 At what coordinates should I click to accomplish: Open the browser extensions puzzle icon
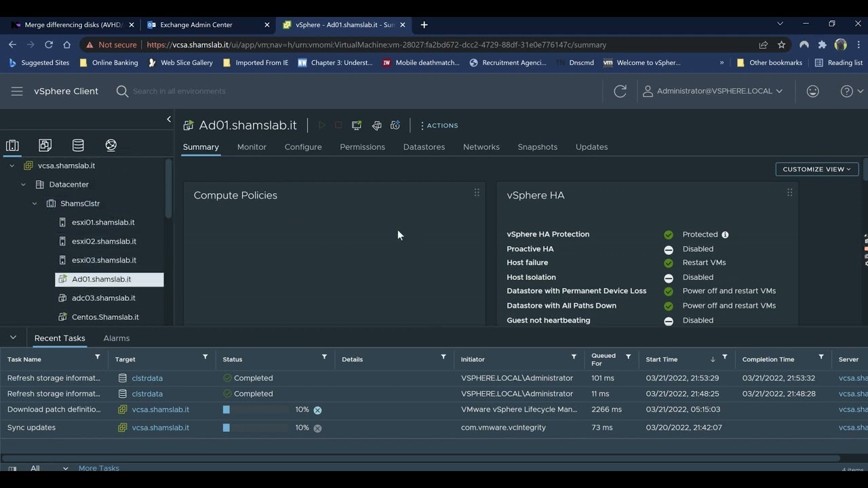pos(822,45)
